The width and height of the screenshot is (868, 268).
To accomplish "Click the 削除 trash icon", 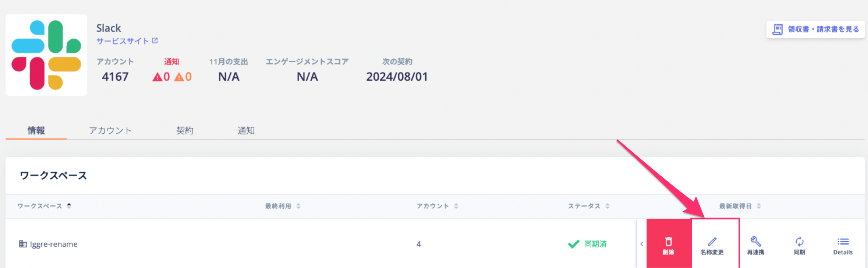I will pos(668,242).
